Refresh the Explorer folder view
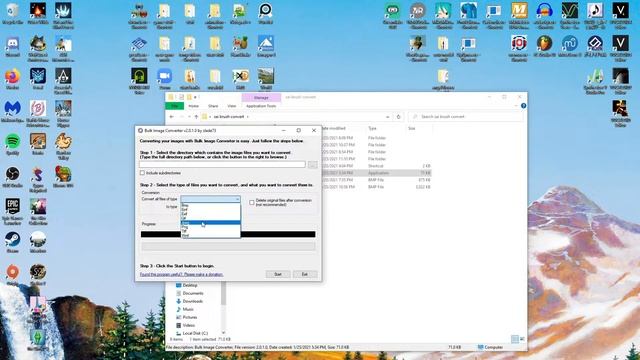640x360 pixels. coord(398,117)
